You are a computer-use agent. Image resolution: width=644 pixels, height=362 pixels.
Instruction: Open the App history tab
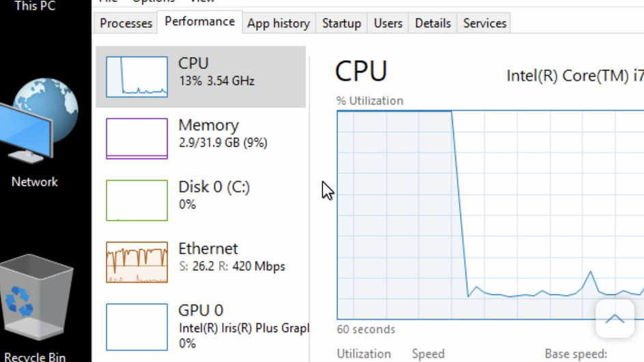click(278, 23)
